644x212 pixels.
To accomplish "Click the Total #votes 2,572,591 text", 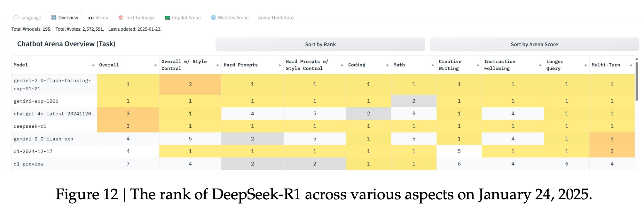I will (80, 29).
